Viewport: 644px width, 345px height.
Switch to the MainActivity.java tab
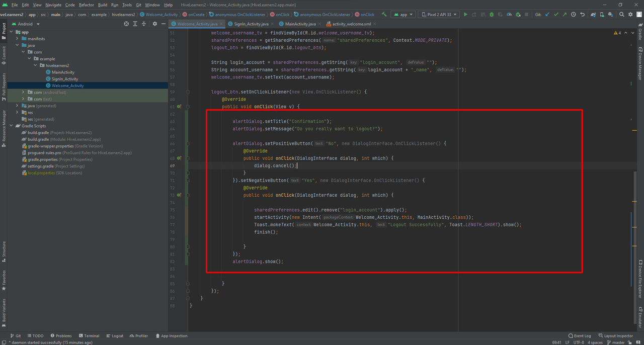[300, 24]
